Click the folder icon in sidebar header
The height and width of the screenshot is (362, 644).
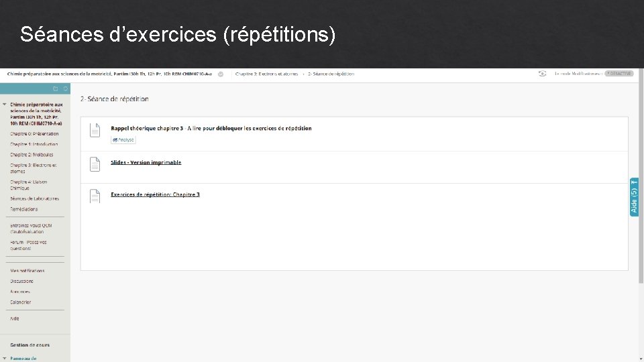point(56,88)
